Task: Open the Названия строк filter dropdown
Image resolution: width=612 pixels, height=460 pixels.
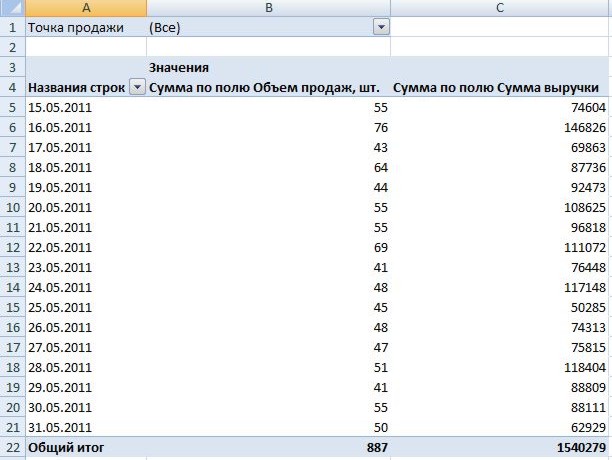Action: coord(137,88)
